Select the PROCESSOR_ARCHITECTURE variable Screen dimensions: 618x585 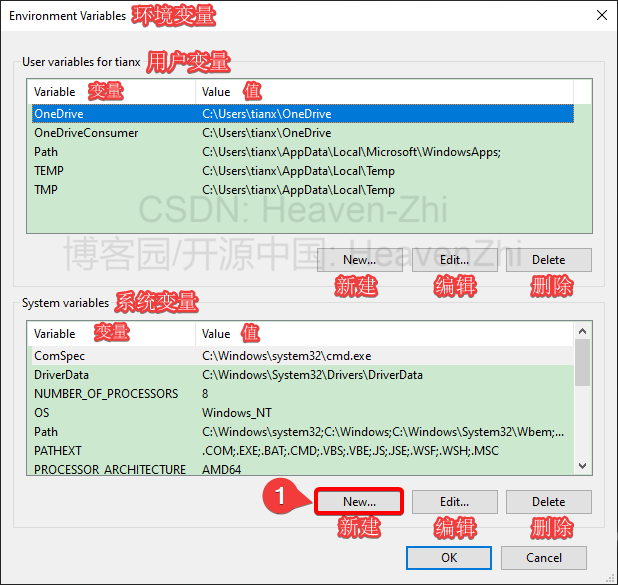pos(303,469)
